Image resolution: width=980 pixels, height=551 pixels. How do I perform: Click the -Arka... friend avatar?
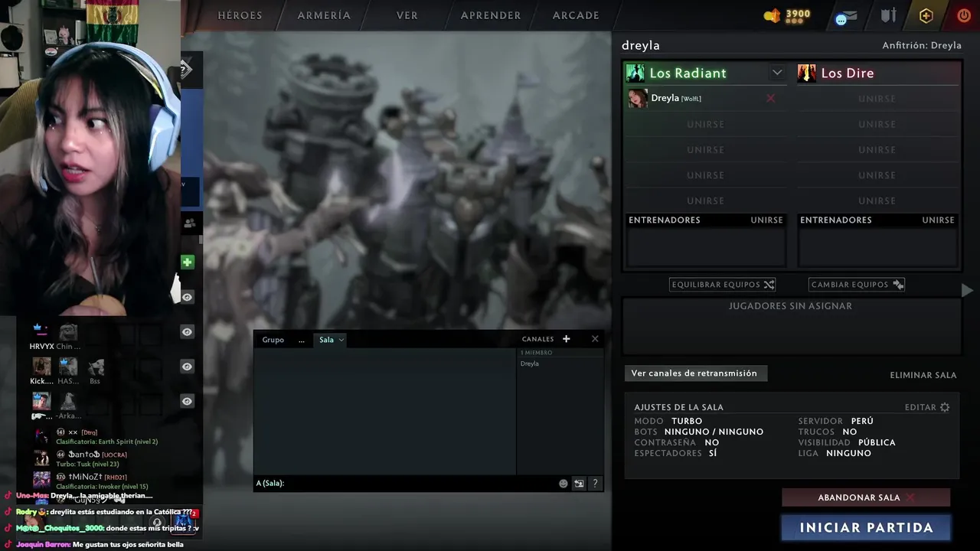coord(68,401)
